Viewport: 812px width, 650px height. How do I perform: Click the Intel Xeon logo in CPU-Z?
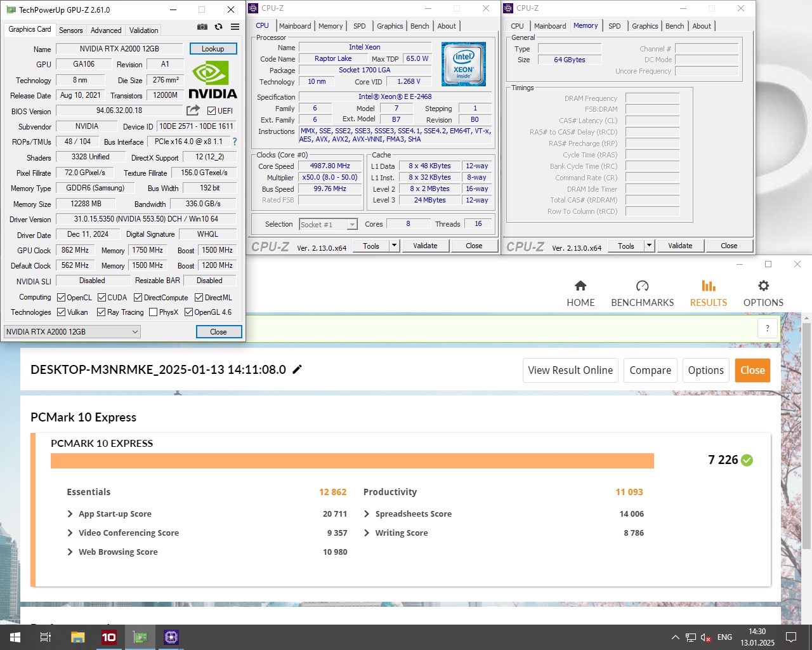pyautogui.click(x=464, y=64)
